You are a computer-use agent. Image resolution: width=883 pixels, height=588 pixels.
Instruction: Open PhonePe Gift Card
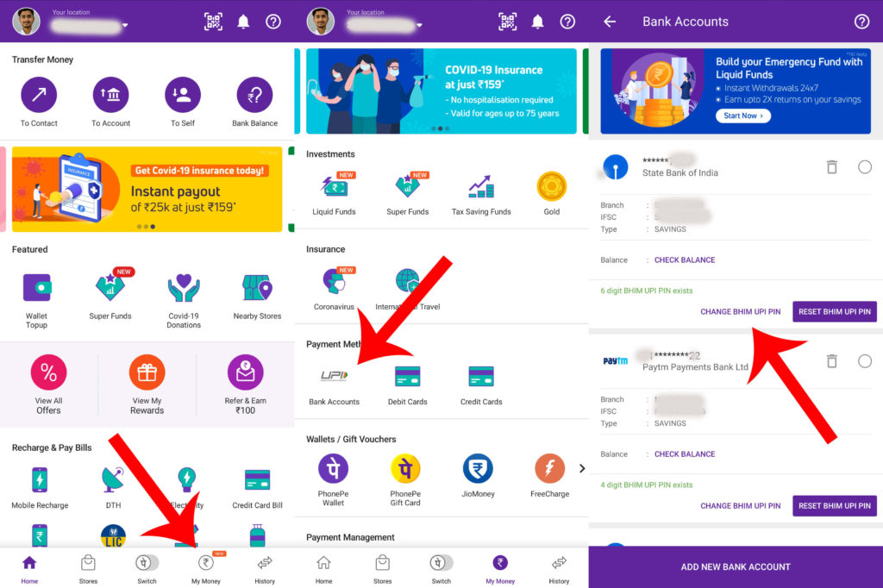[405, 469]
